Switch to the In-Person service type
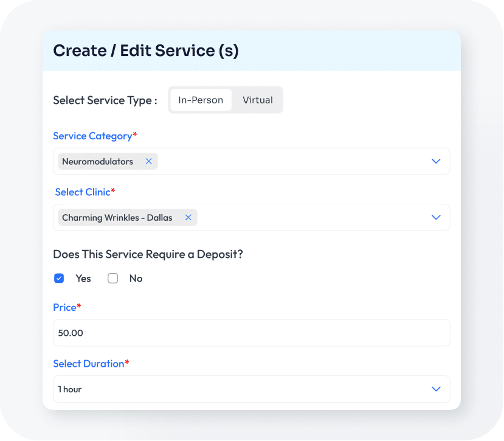Screen dimensions: 504x441 [201, 100]
